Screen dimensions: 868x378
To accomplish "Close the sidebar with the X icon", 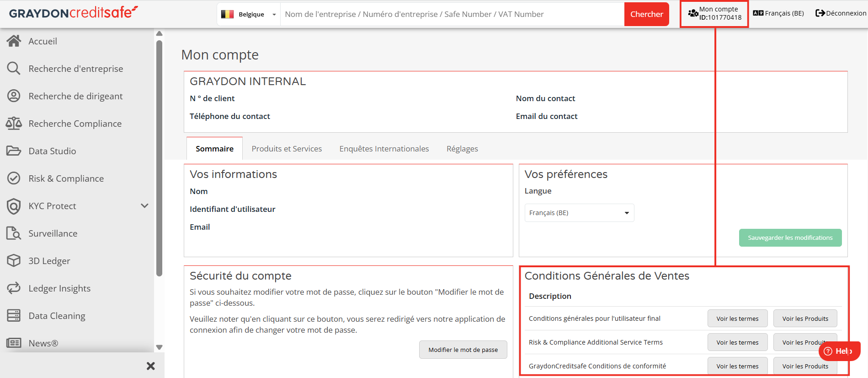I will (x=151, y=366).
